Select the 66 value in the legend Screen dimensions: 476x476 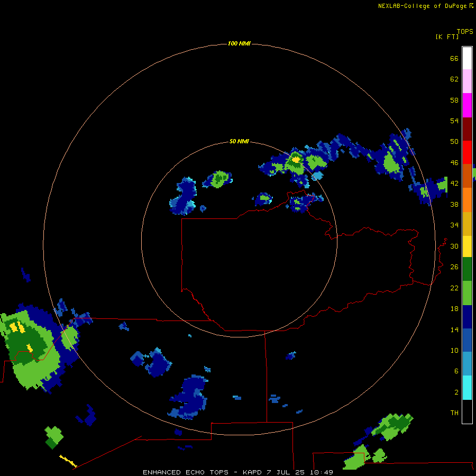coord(454,58)
